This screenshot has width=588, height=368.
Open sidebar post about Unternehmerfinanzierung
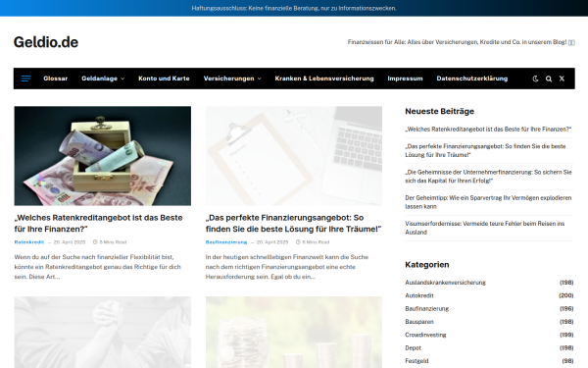(488, 177)
